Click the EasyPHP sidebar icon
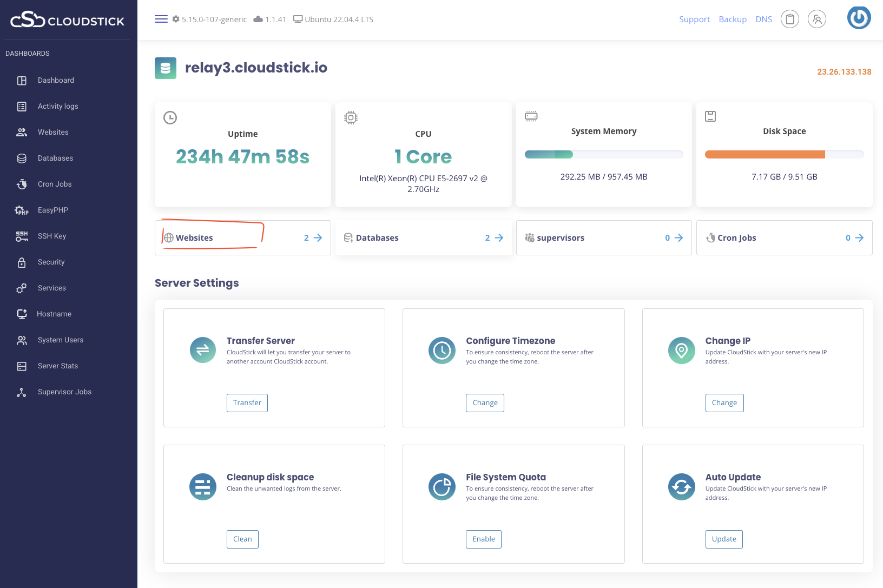This screenshot has width=883, height=588. point(22,210)
